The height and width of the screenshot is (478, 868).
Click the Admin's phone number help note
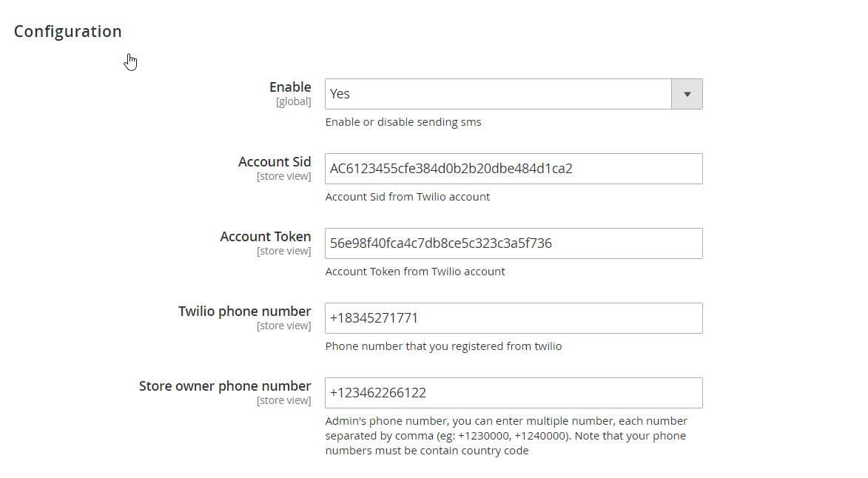pos(506,436)
